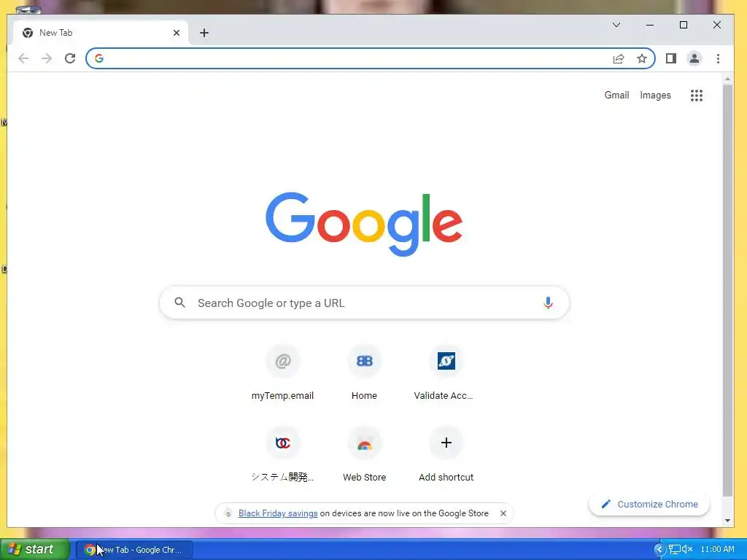This screenshot has height=560, width=747.
Task: Bookmark this tab with star icon
Action: (642, 58)
